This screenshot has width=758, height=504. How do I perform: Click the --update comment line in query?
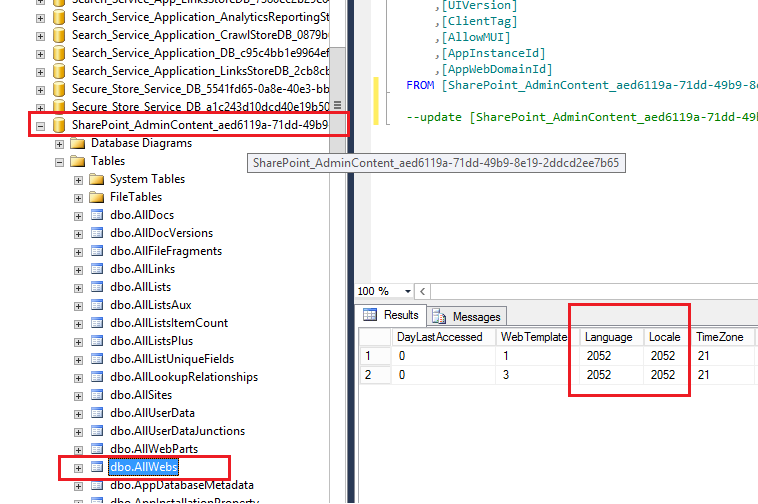(582, 117)
